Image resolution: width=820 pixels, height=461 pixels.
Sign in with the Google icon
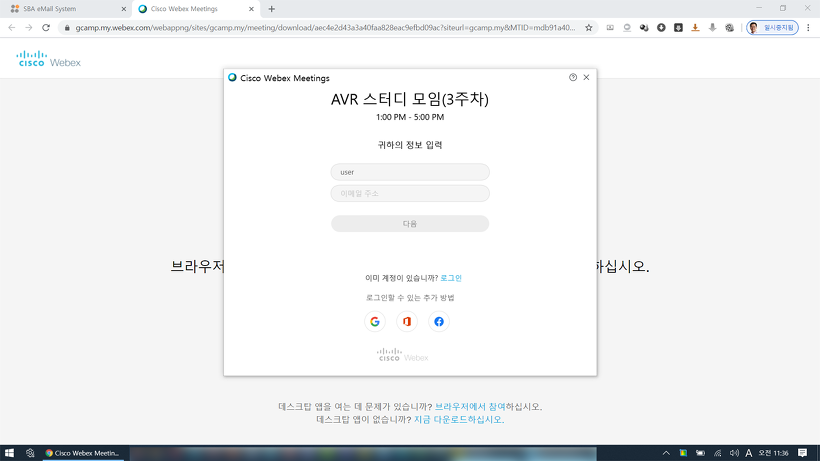click(x=375, y=321)
